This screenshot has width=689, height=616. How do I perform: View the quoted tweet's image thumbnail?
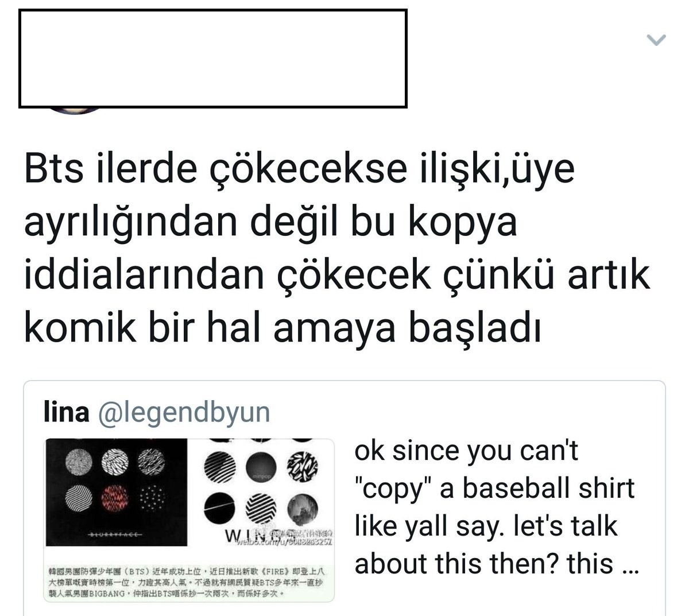coord(189,520)
